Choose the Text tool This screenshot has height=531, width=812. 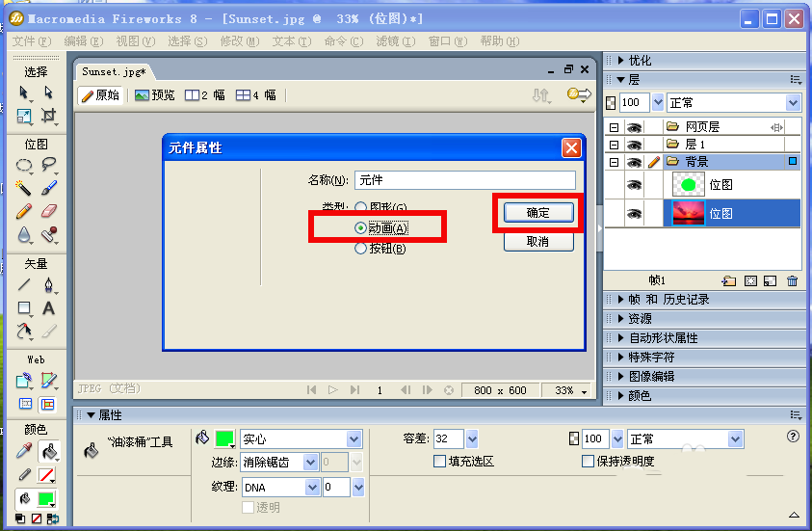pos(48,308)
